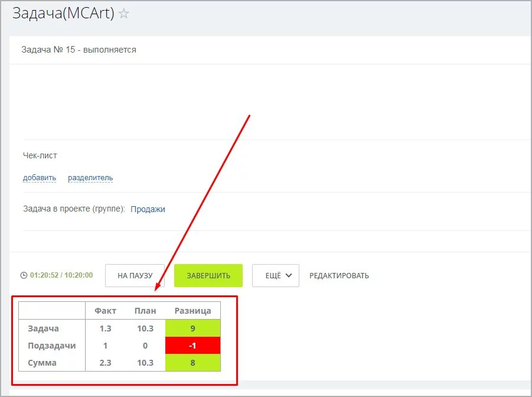Viewport: 532px width, 397px height.
Task: Click the Подзадачи row label
Action: 52,346
